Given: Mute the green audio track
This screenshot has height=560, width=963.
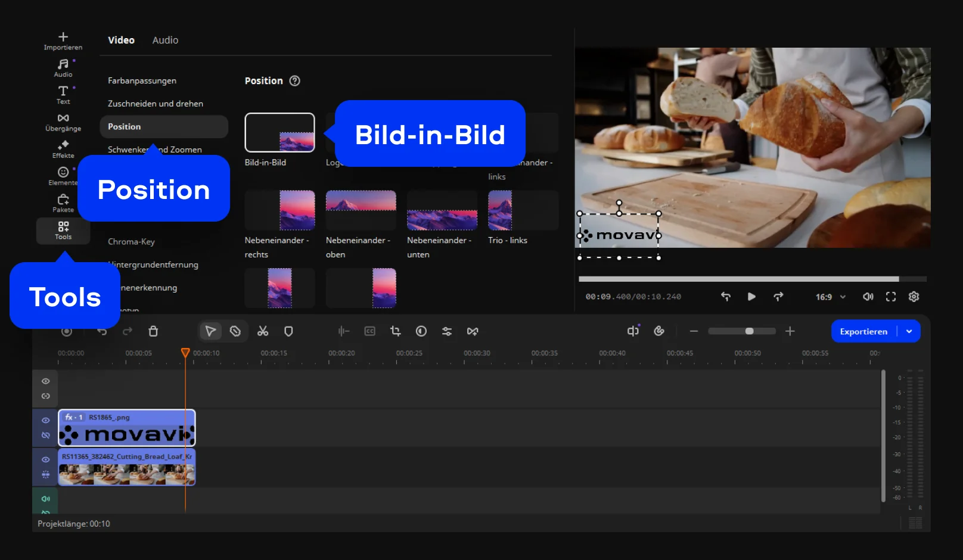Looking at the screenshot, I should 46,499.
